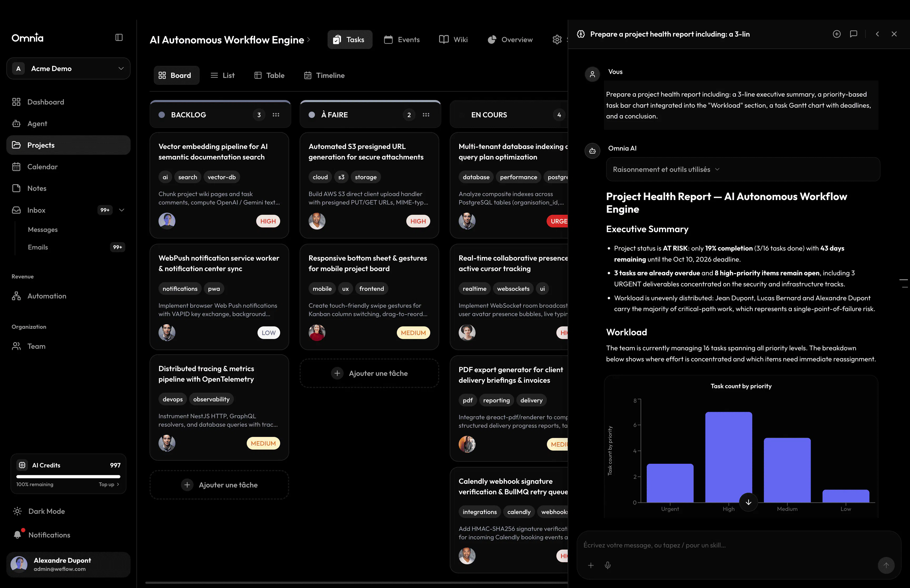Toggle Dark Mode

[39, 511]
